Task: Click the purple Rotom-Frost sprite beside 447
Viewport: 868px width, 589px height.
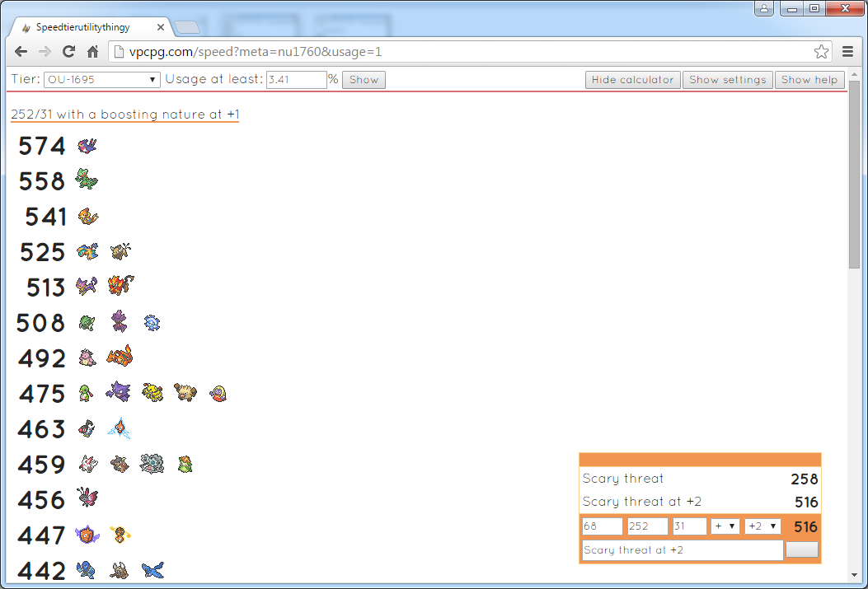Action: pos(87,535)
